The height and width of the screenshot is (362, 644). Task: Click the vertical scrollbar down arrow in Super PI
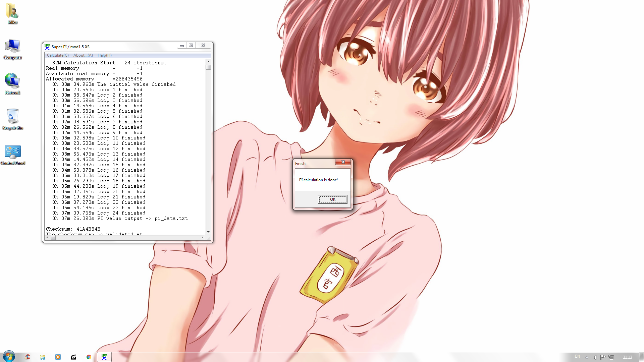[208, 232]
